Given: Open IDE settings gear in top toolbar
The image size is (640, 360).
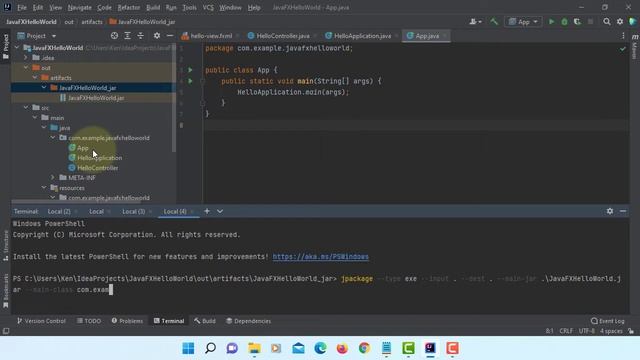Looking at the screenshot, I should click(x=620, y=22).
